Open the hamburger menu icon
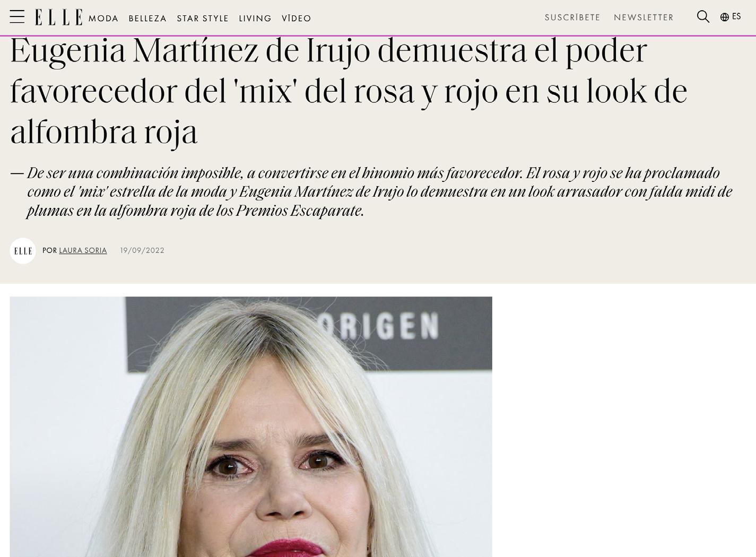Screen dimensions: 756x557 17,17
